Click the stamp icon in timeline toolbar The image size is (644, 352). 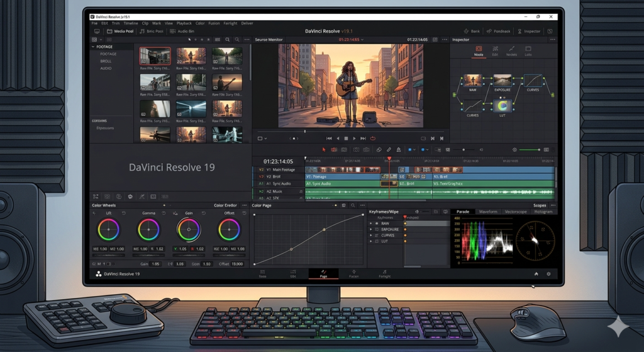[x=398, y=150]
